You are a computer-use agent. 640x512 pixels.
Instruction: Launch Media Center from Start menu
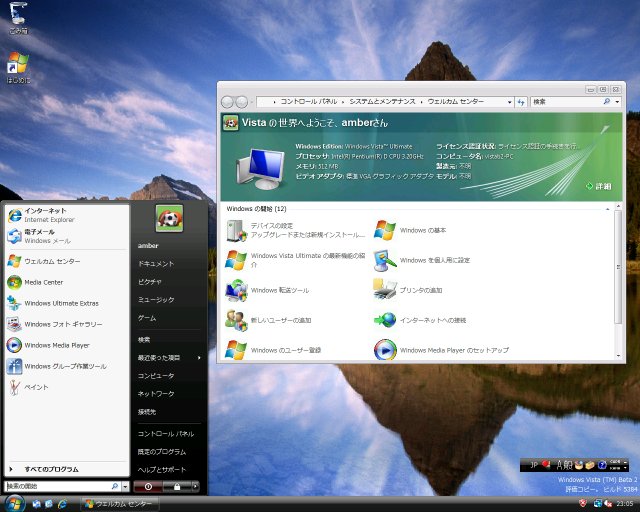coord(67,282)
